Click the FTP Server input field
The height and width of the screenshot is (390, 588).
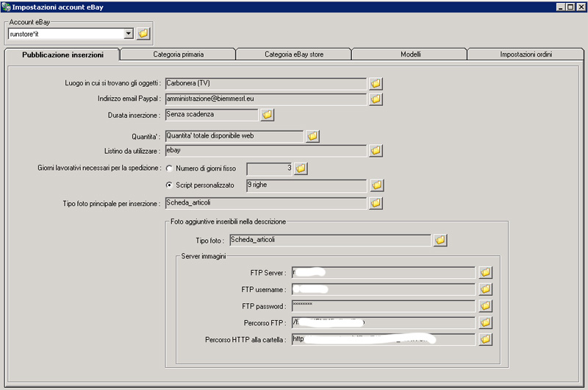point(383,272)
